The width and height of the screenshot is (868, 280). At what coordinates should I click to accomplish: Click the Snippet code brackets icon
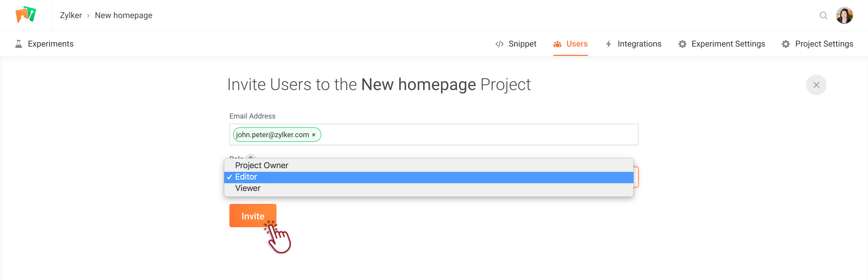pos(499,44)
